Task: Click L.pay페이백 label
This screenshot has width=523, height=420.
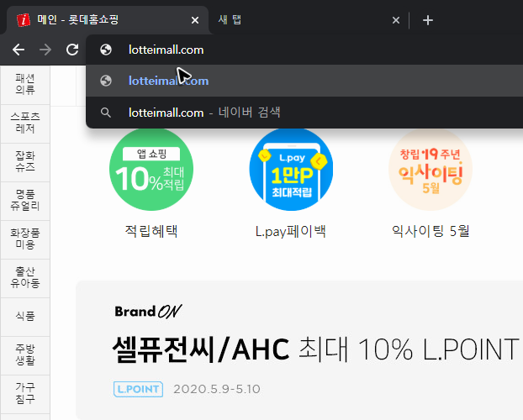Action: pos(291,231)
